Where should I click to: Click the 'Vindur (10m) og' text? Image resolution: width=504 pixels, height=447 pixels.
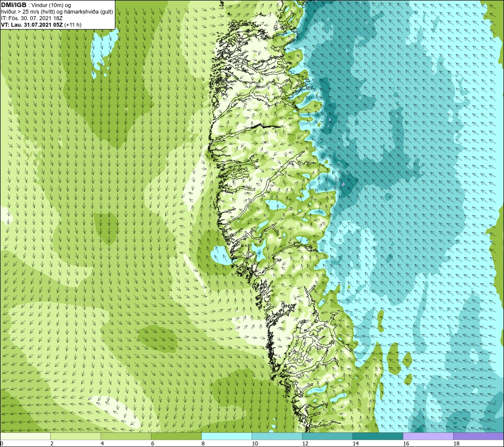51,6
